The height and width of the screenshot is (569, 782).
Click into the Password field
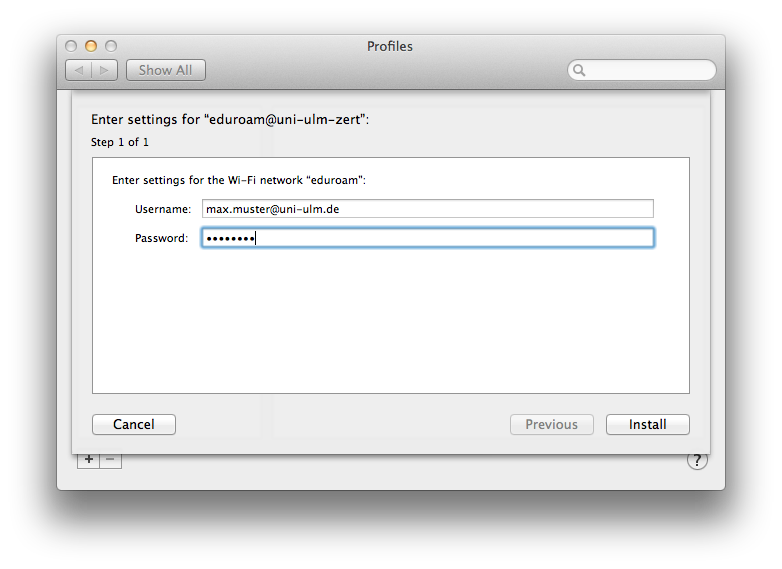[427, 238]
